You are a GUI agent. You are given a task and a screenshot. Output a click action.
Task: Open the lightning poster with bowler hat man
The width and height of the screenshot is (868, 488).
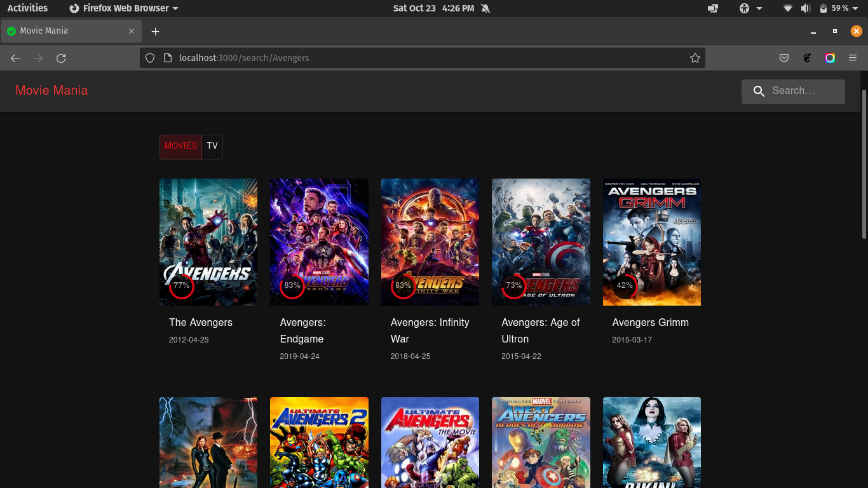click(x=208, y=443)
